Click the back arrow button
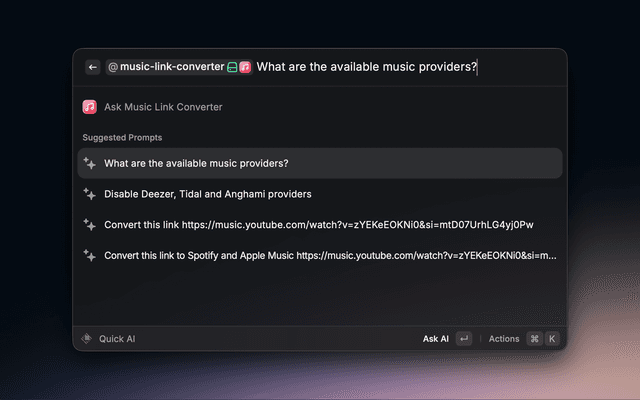 click(x=93, y=67)
